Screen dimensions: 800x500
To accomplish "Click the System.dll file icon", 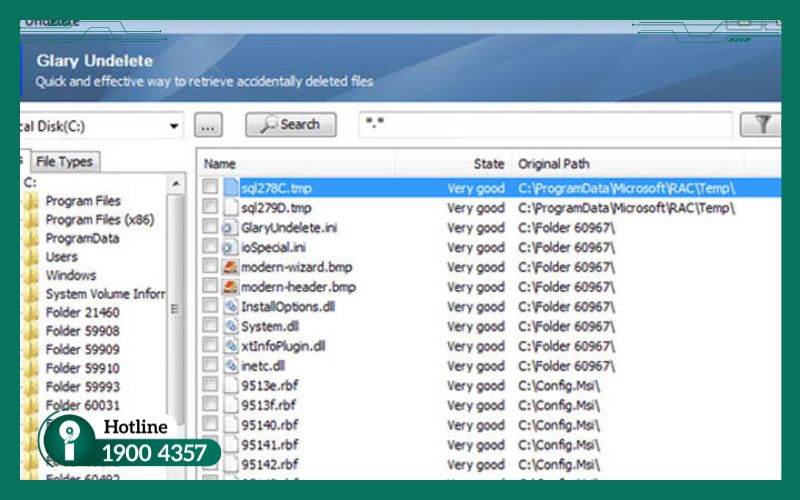I will [x=231, y=326].
